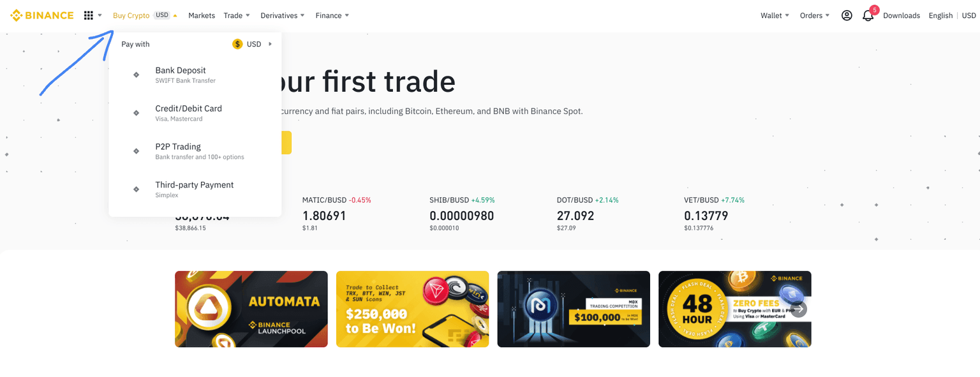Open the Wallet dropdown
980x377 pixels.
click(775, 15)
